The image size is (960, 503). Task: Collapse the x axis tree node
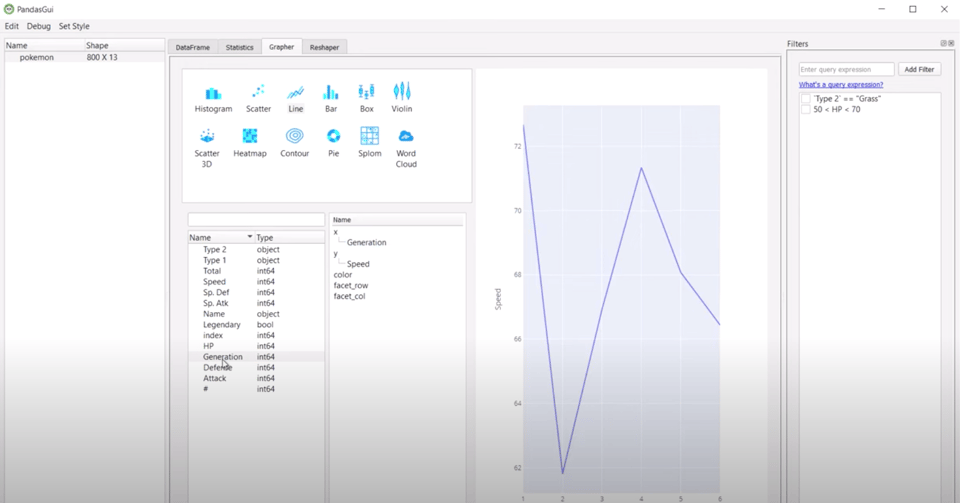[x=335, y=232]
